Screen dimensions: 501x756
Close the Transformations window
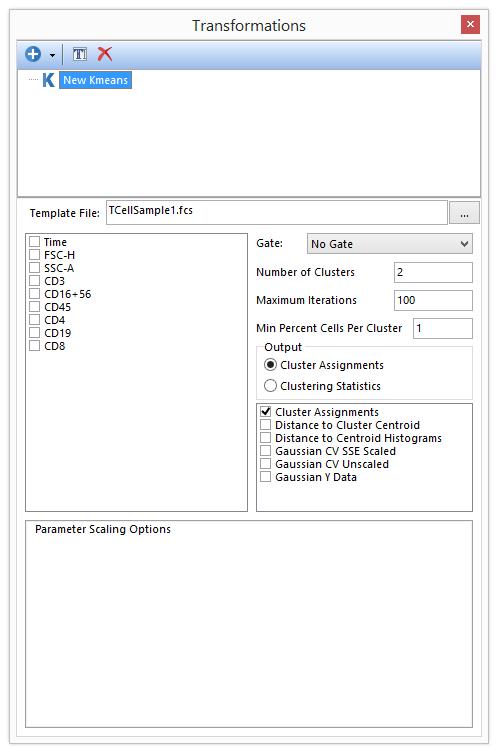pos(470,24)
